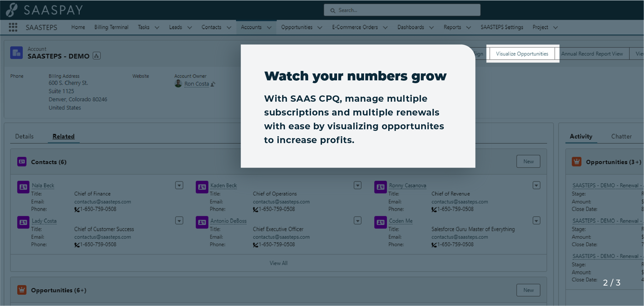This screenshot has height=306, width=644.
Task: Show actions menu for Antonio DeBoss
Action: pyautogui.click(x=357, y=221)
